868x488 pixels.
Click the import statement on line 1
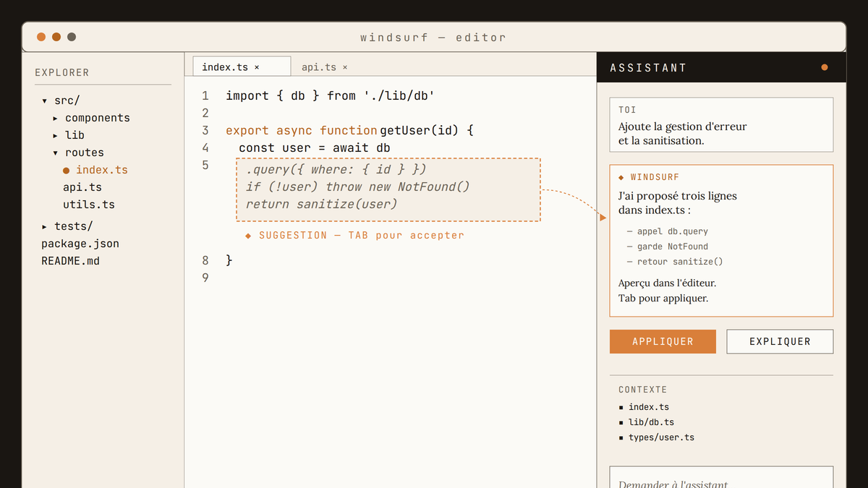(x=330, y=95)
